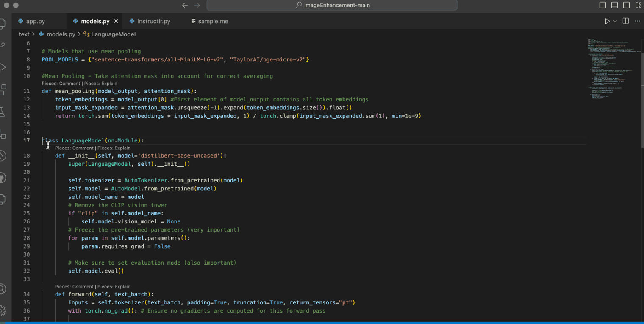Click 'distilbert-base-uncased' string
Image resolution: width=644 pixels, height=324 pixels.
(x=180, y=156)
